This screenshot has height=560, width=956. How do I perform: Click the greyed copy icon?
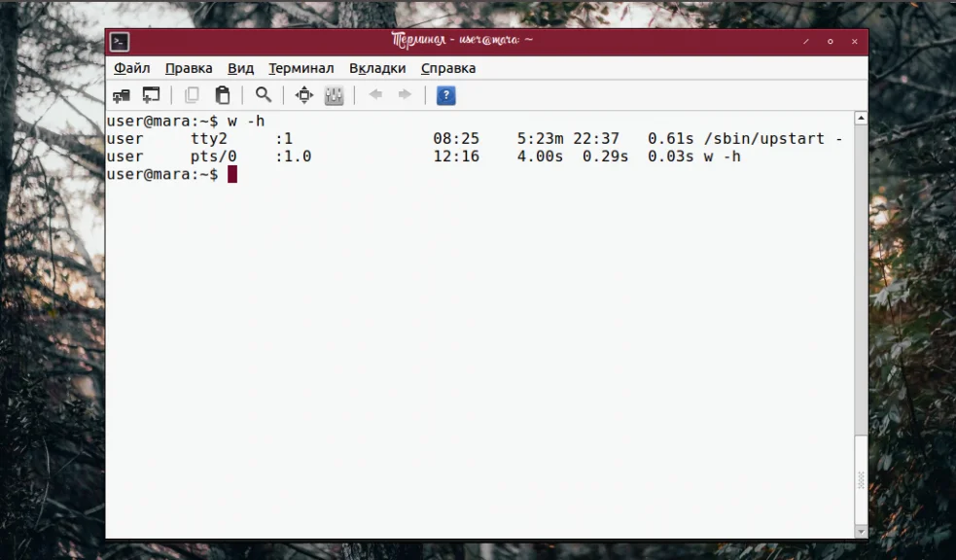point(192,95)
